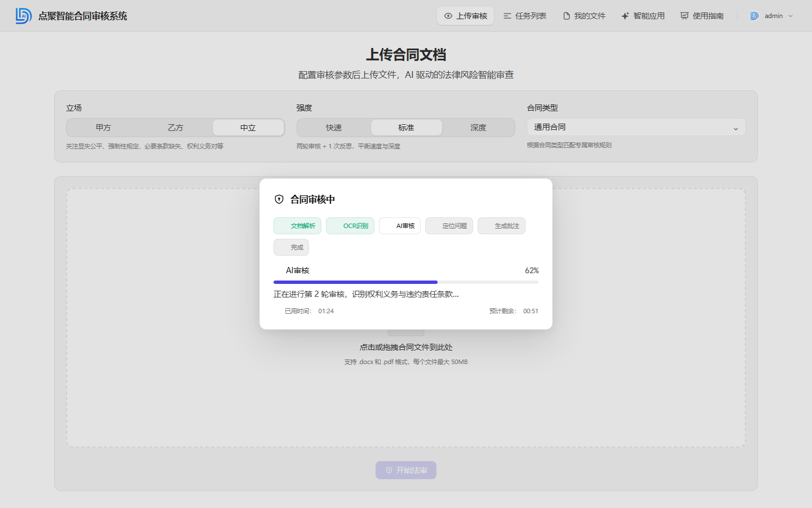Click the 开始法审 button
Viewport: 812px width, 508px height.
[x=406, y=470]
